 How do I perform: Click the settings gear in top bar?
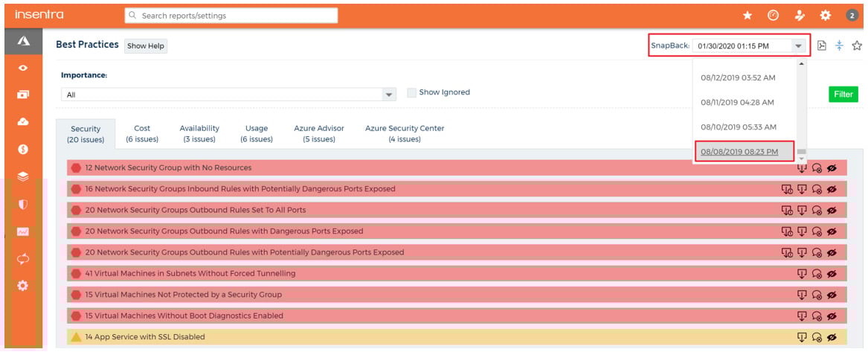tap(825, 15)
